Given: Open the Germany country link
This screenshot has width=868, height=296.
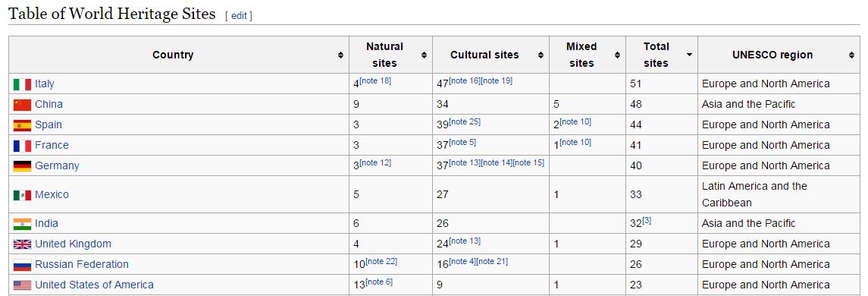Looking at the screenshot, I should (57, 165).
